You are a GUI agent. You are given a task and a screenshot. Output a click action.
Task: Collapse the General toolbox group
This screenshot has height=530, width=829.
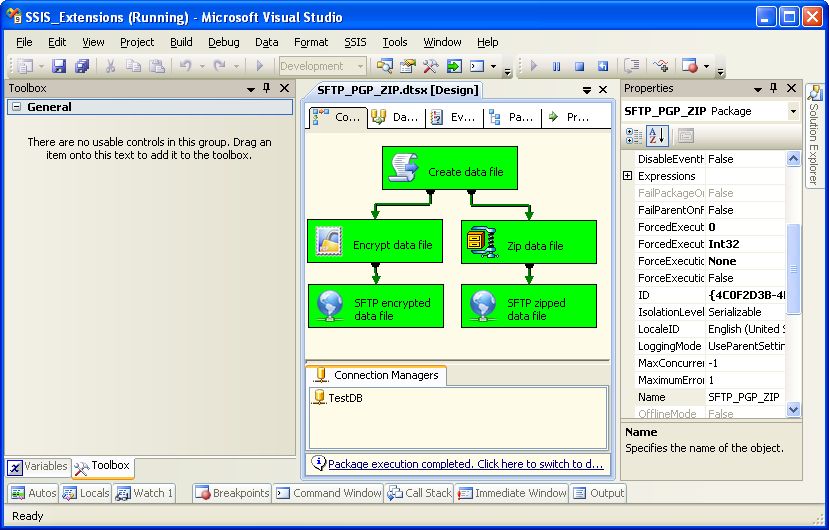(16, 107)
